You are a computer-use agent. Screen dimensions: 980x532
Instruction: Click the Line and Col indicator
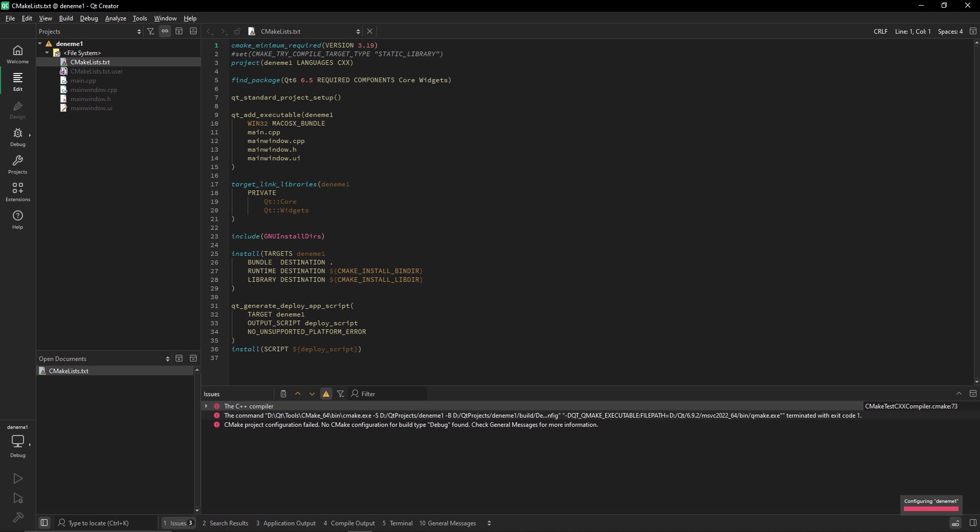[913, 31]
